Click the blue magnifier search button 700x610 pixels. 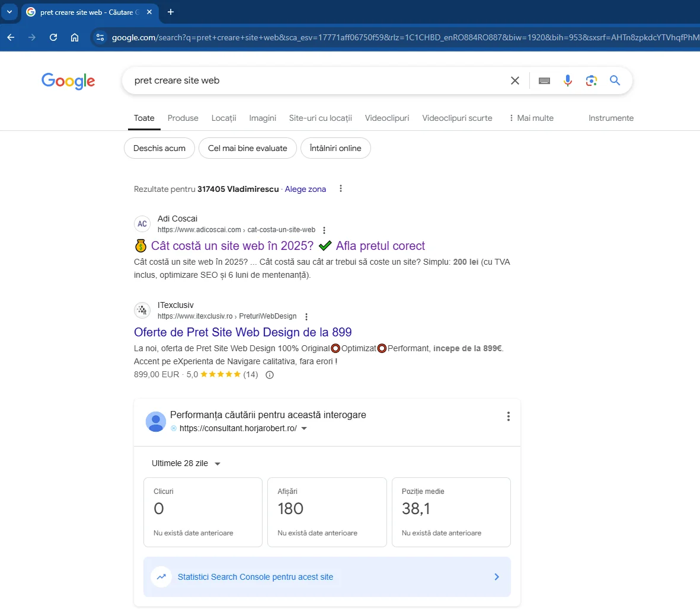tap(615, 81)
